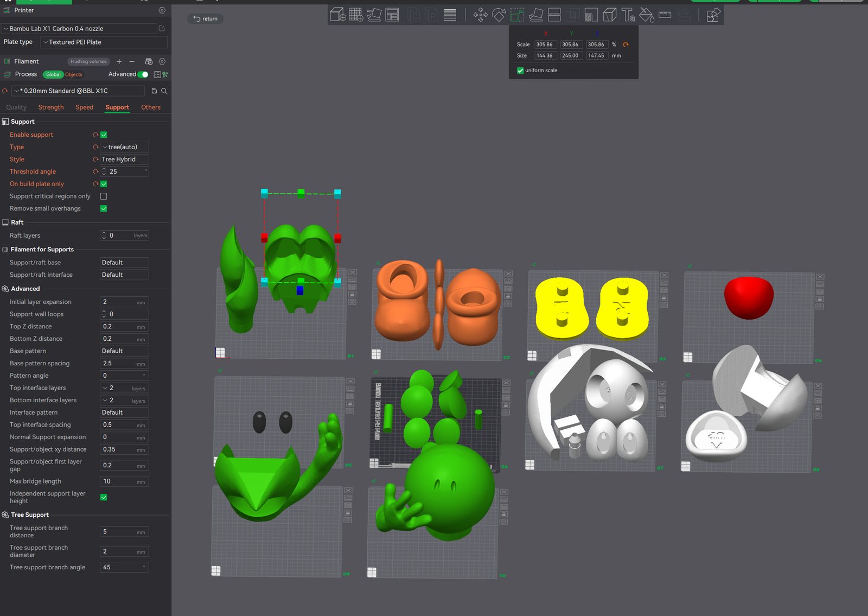Open the 0.20mm Standard process dropdown

pos(78,91)
